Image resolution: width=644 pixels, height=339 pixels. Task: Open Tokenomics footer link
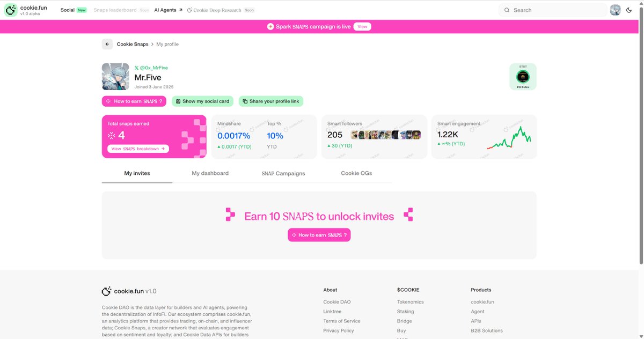[x=411, y=302]
